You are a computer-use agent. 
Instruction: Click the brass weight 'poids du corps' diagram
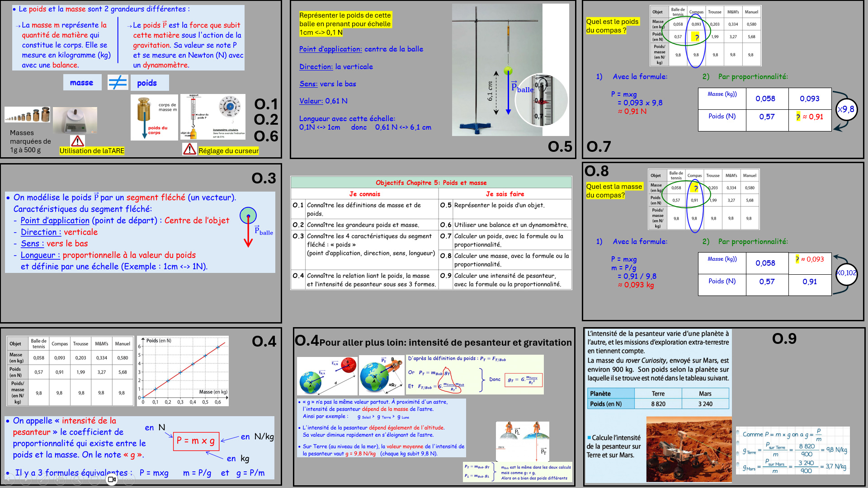(155, 117)
